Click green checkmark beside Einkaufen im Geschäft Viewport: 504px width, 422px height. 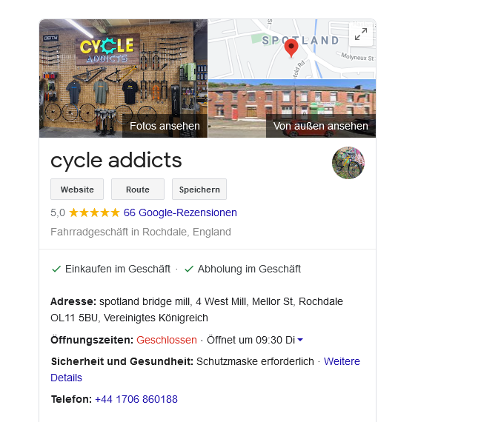tap(56, 269)
